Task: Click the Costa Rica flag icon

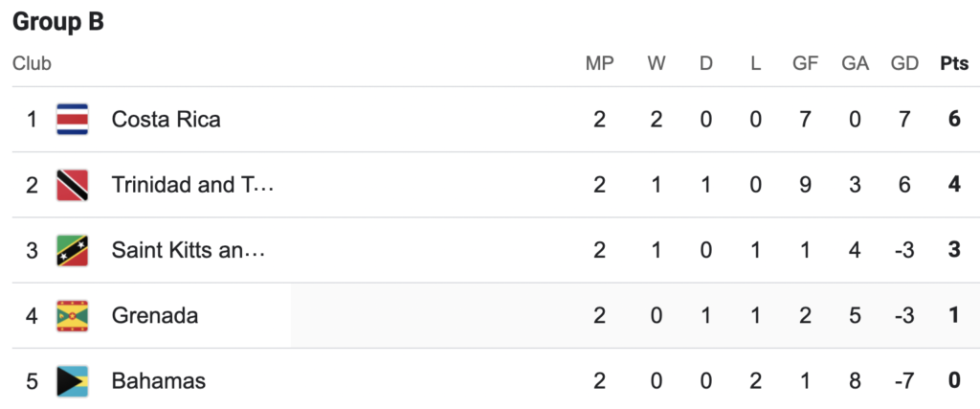Action: pos(73,120)
